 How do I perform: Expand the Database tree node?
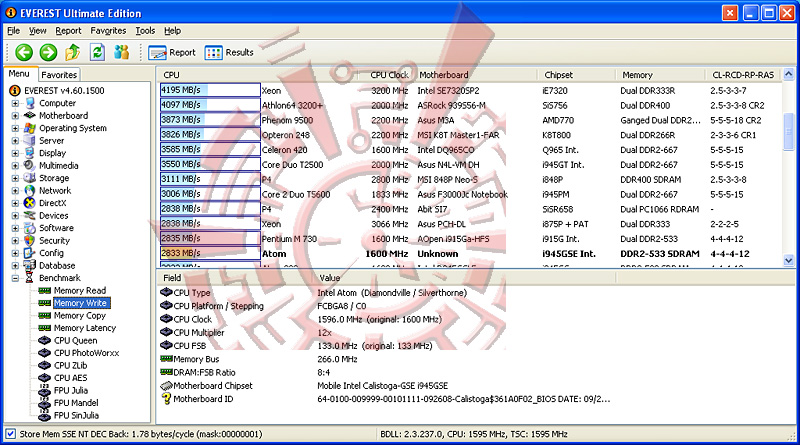(15, 266)
